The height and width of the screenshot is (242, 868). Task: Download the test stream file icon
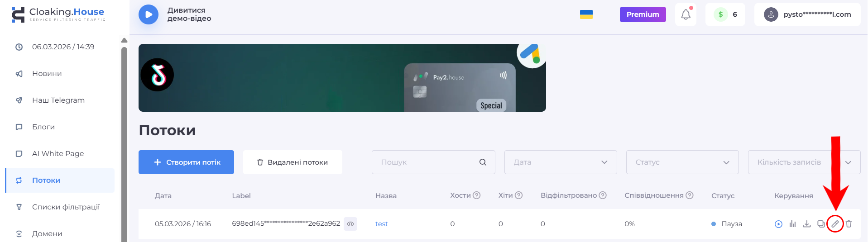tap(807, 224)
